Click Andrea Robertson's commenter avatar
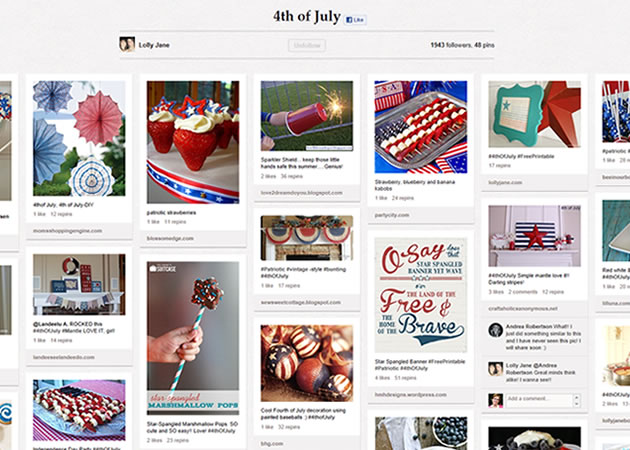 [x=495, y=330]
